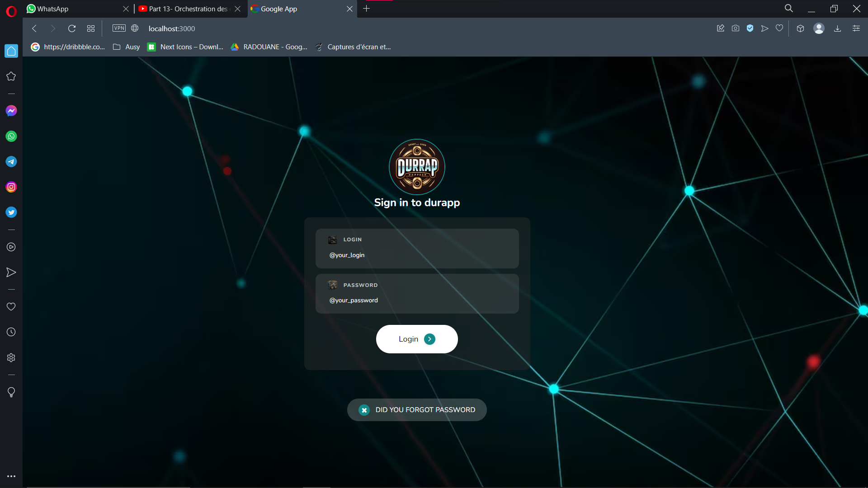The image size is (868, 488).
Task: Open the Twitter sidebar icon
Action: [11, 212]
